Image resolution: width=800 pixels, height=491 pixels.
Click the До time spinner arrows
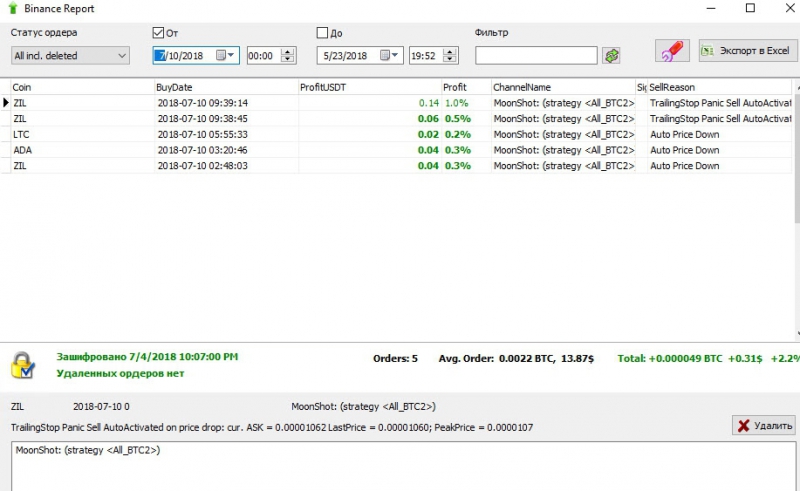coord(450,56)
